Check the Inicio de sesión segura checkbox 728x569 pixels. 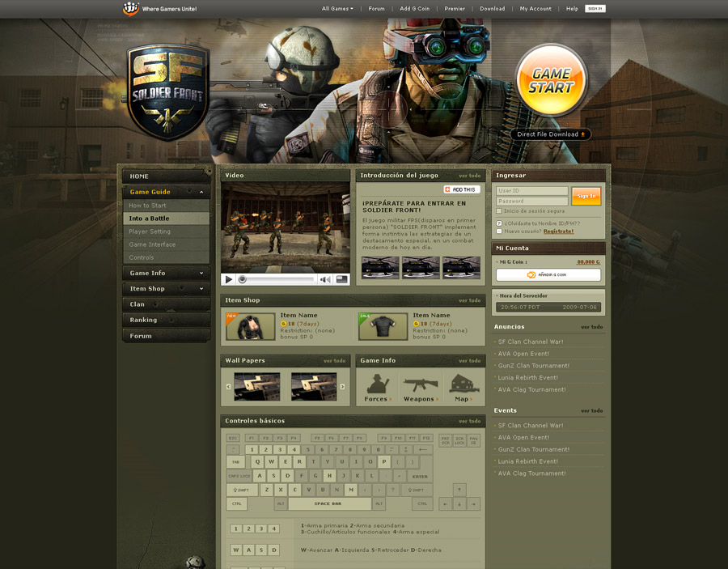coord(499,211)
